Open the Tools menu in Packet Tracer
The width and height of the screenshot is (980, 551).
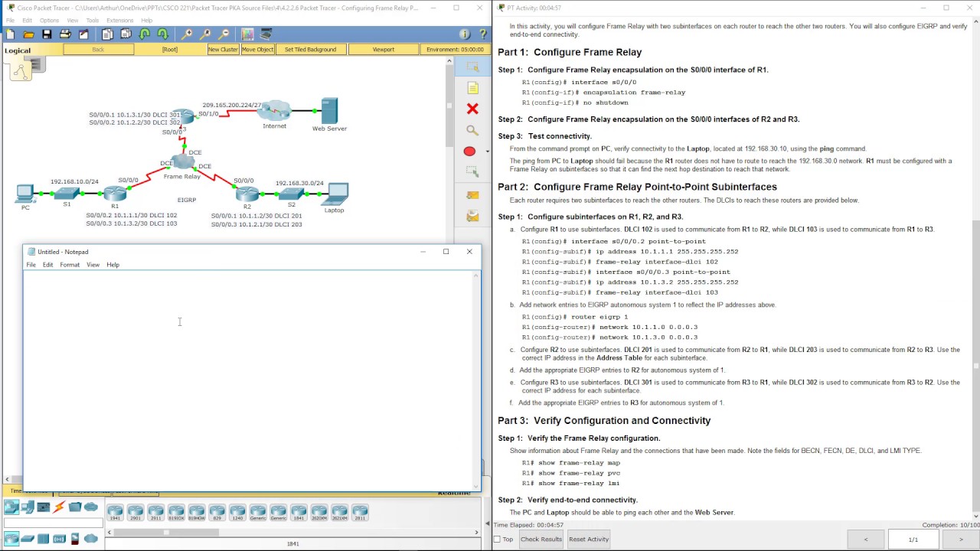coord(93,21)
